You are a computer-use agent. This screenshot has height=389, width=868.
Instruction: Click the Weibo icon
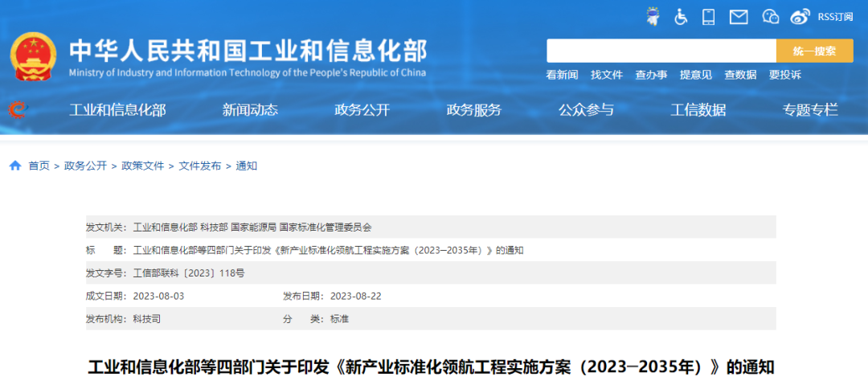(800, 17)
